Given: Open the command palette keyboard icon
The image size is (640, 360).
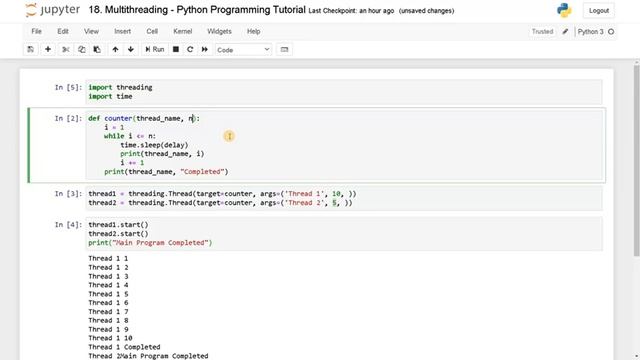Looking at the screenshot, I should pyautogui.click(x=284, y=49).
